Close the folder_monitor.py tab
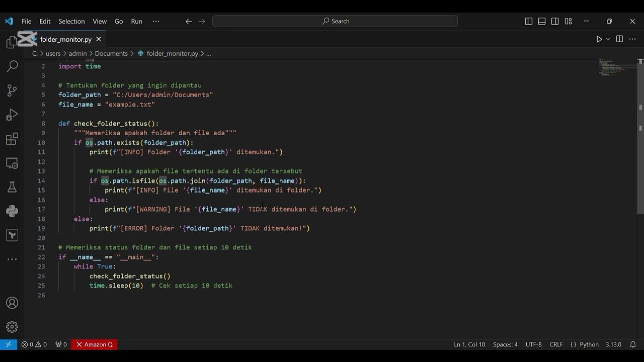 (x=99, y=39)
